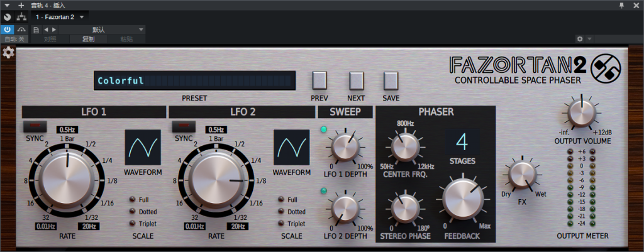Image resolution: width=644 pixels, height=252 pixels.
Task: Click the 自动: 关 automation item
Action: point(14,39)
